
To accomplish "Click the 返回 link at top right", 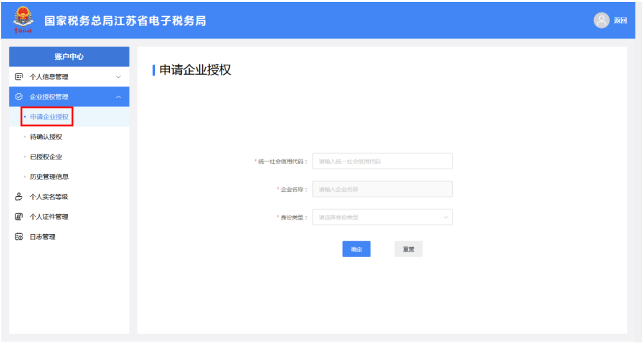I will 620,21.
